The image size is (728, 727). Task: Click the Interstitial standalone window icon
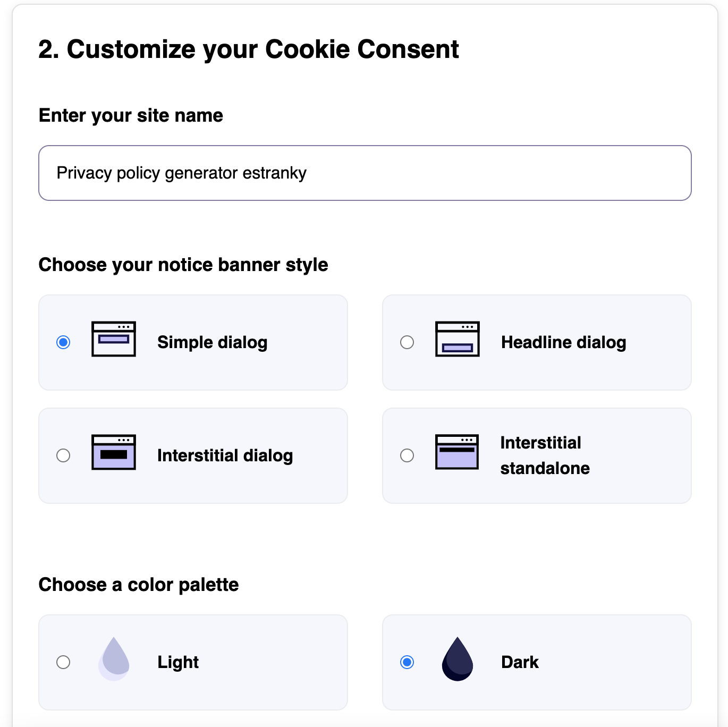tap(457, 452)
